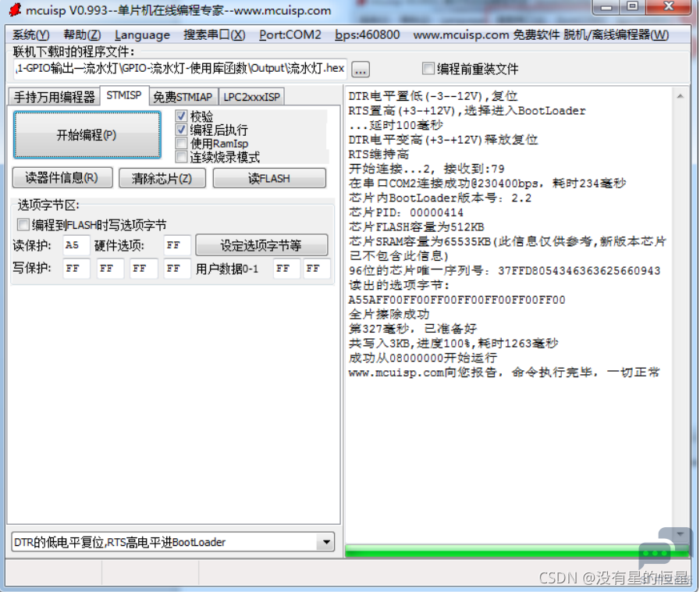Screen dimensions: 700x592
Task: Click the first 用户数据0-1 FF field
Action: click(286, 269)
